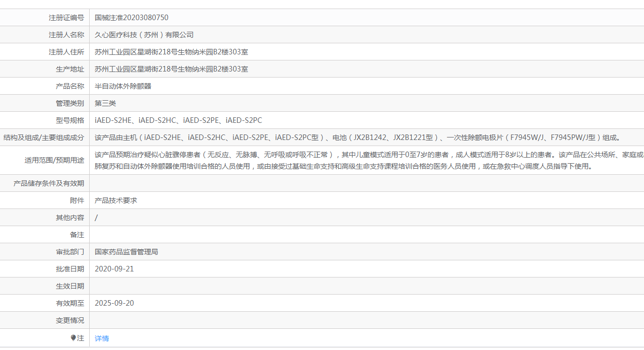The image size is (644, 350).
Task: Select registration number 国械注准20203080750
Action: (x=132, y=18)
